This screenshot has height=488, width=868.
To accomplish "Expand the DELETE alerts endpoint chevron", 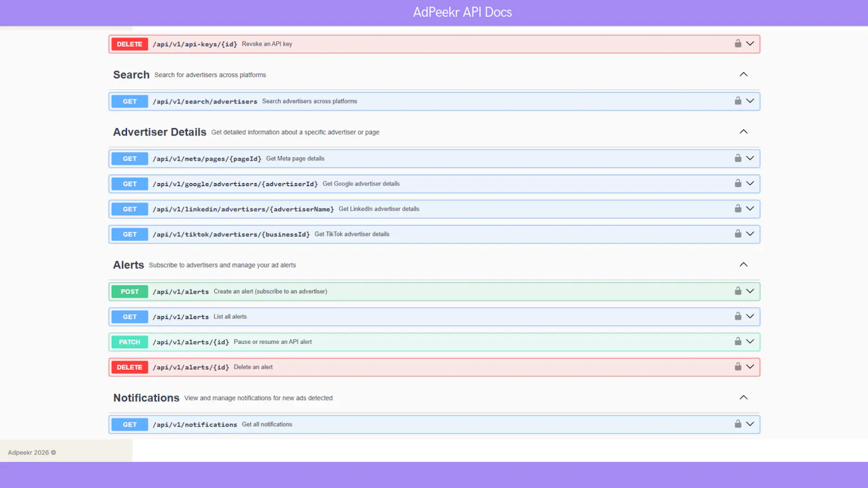I will point(750,367).
